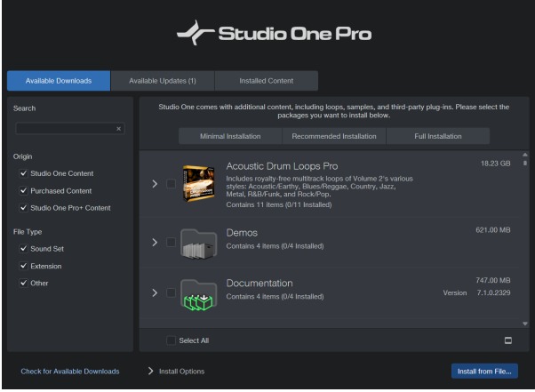Open the Available Updates (1) tab
Viewport: 535px width, 392px height.
tap(163, 81)
